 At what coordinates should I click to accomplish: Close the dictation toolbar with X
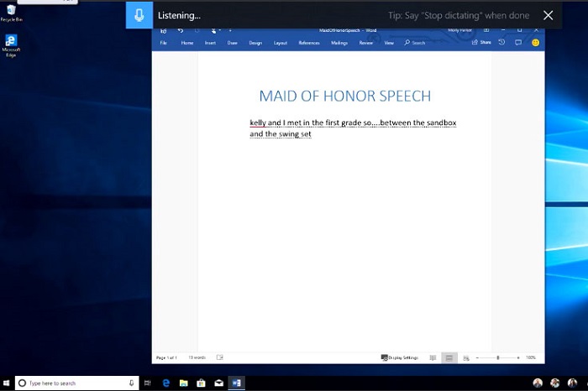pos(548,15)
